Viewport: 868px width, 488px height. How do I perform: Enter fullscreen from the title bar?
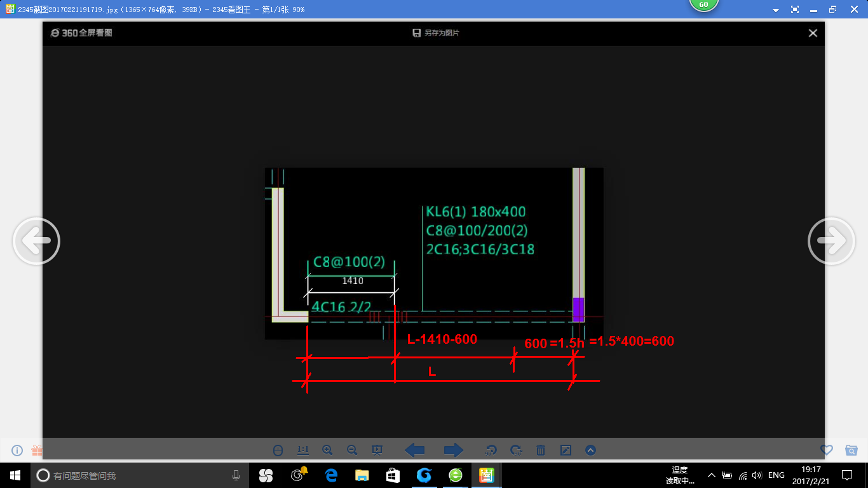(795, 10)
